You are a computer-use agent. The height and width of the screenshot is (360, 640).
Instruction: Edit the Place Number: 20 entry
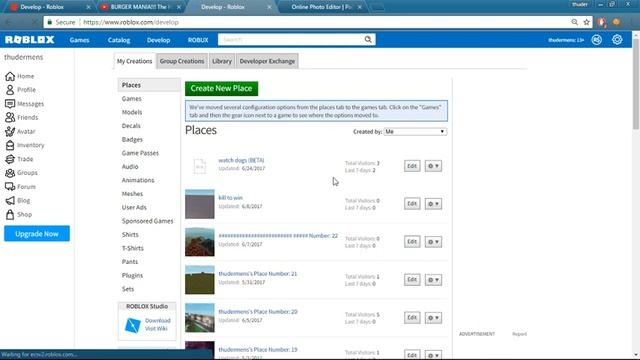[x=412, y=318]
